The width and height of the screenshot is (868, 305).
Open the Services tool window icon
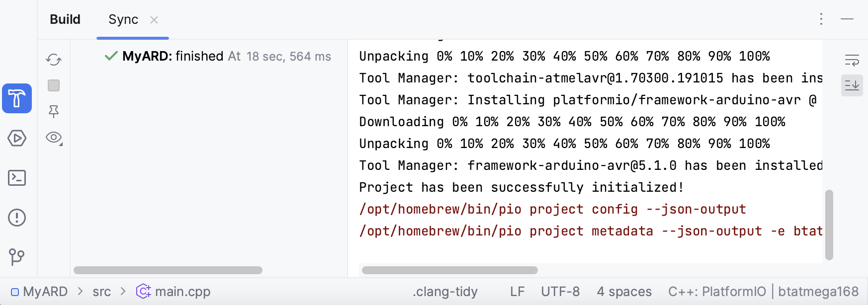pos(17,138)
